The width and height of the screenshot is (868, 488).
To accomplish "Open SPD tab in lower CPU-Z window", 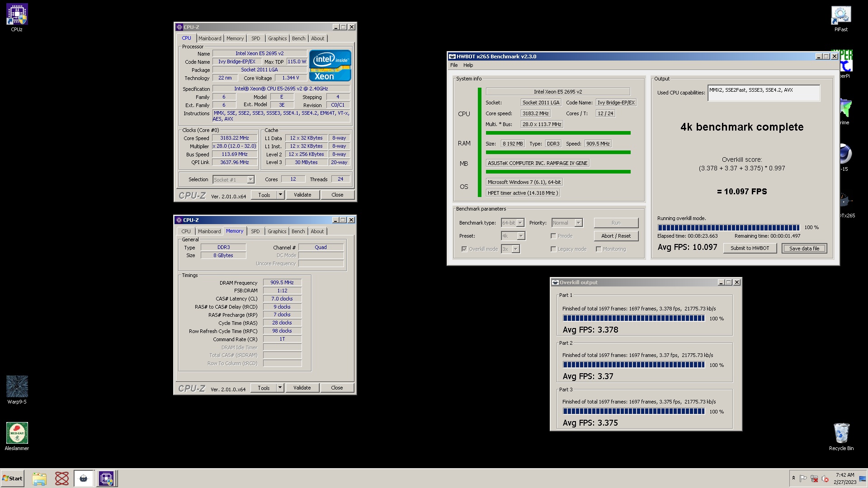I will 255,231.
